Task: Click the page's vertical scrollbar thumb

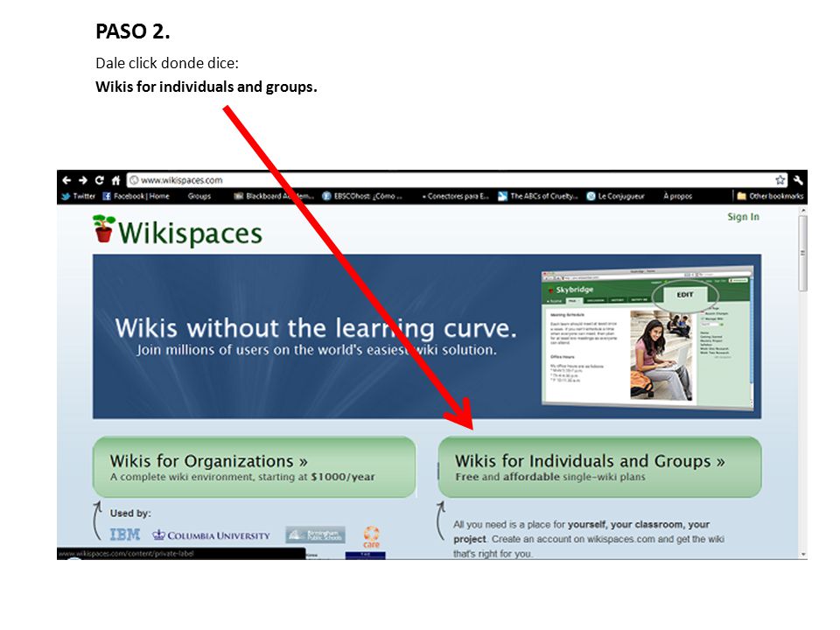Action: pyautogui.click(x=802, y=253)
